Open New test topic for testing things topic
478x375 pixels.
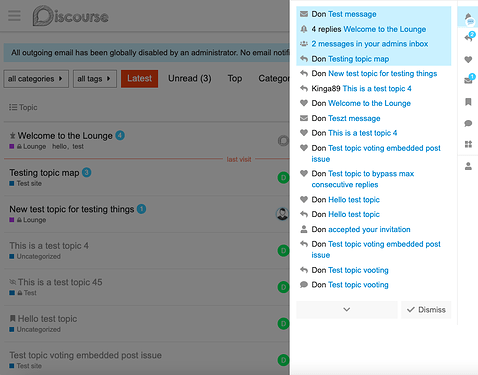click(72, 209)
